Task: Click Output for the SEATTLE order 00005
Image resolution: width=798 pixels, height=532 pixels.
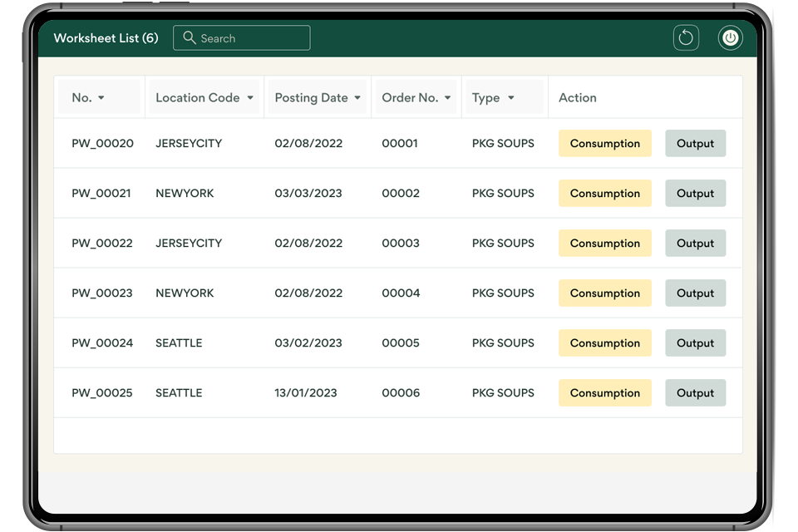Action: 695,342
